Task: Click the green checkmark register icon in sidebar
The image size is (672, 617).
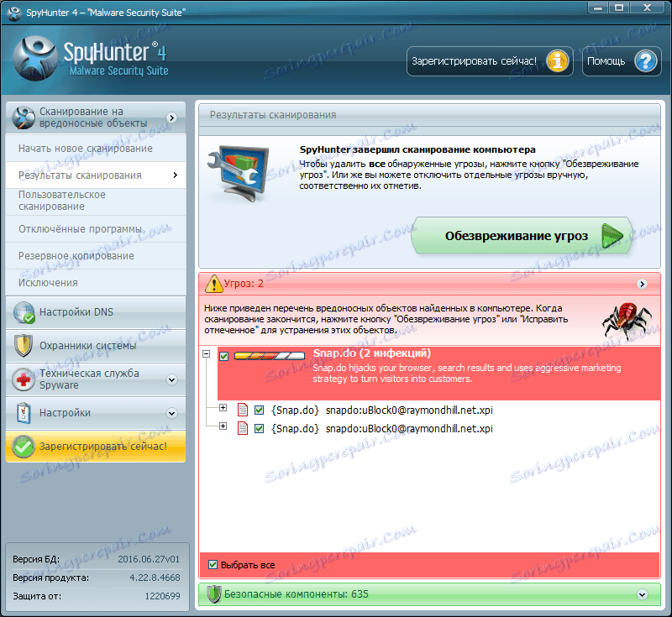Action: [x=24, y=447]
